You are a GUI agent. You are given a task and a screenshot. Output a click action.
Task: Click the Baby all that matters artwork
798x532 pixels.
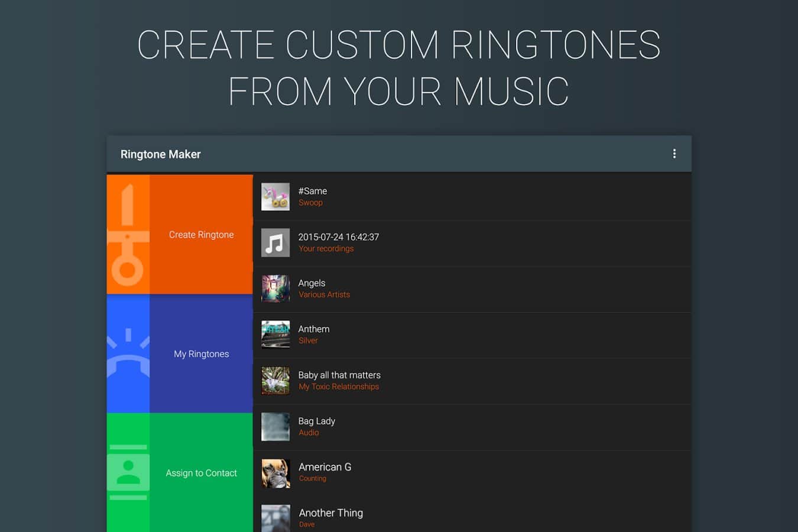pyautogui.click(x=275, y=381)
